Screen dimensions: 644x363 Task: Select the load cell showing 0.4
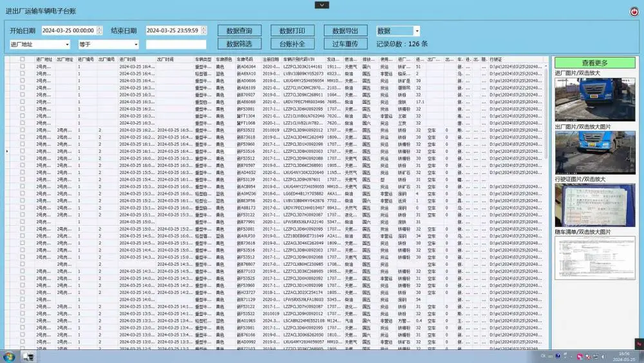[419, 320]
